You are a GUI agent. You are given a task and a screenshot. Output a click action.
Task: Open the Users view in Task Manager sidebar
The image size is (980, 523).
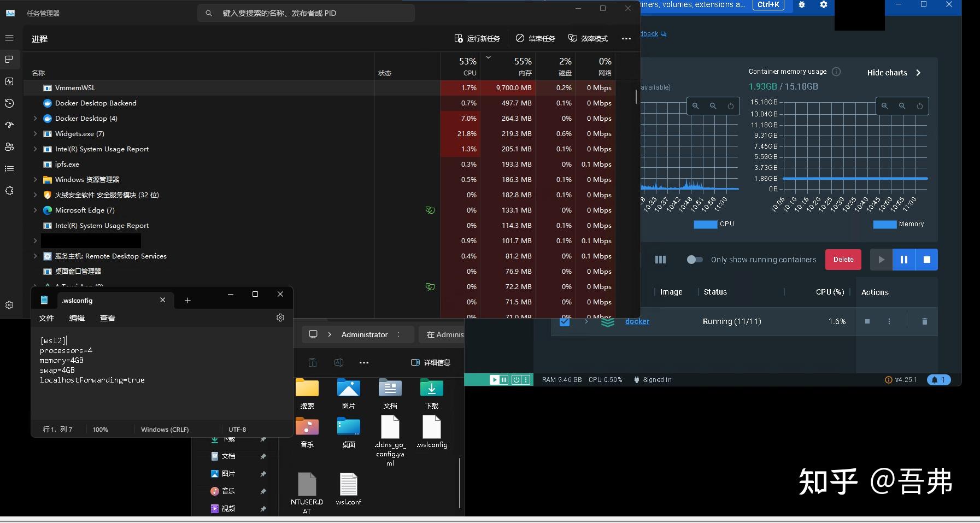[9, 146]
